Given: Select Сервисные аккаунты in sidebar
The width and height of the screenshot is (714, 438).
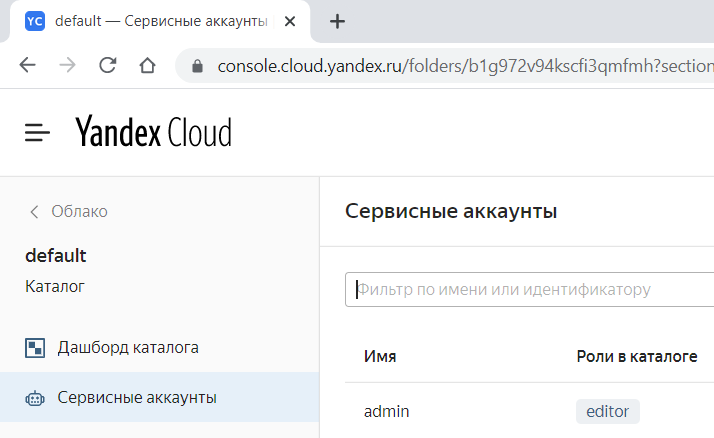Looking at the screenshot, I should [159, 397].
